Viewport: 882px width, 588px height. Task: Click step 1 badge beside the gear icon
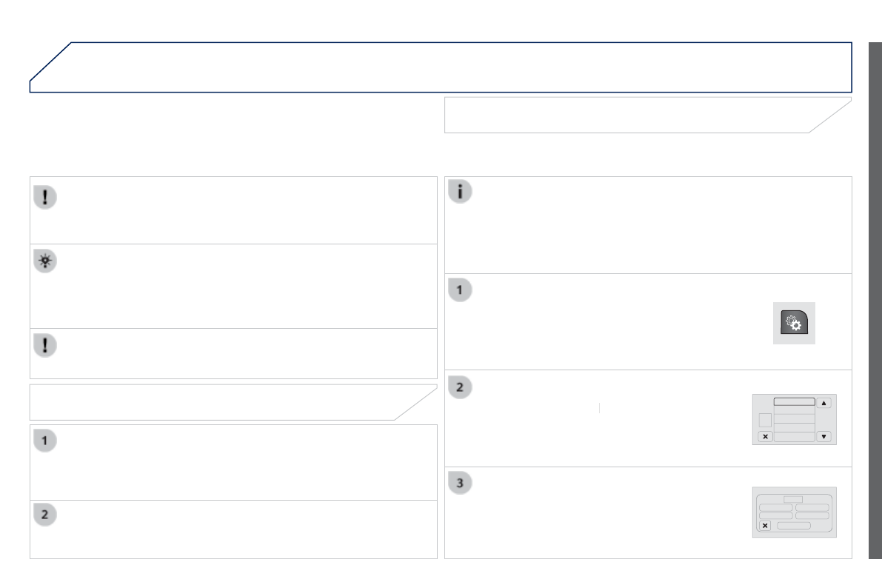pos(460,290)
